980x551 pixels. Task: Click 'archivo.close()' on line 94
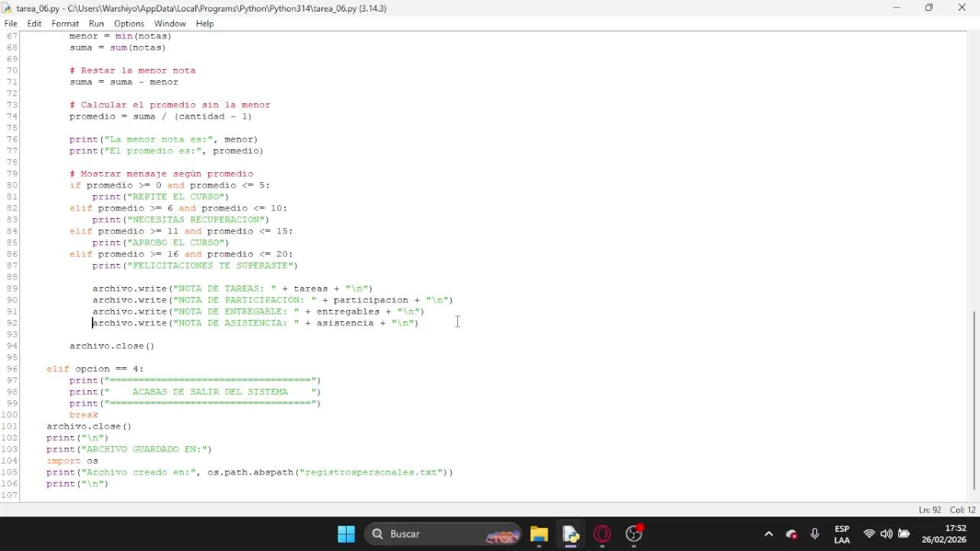pyautogui.click(x=112, y=346)
